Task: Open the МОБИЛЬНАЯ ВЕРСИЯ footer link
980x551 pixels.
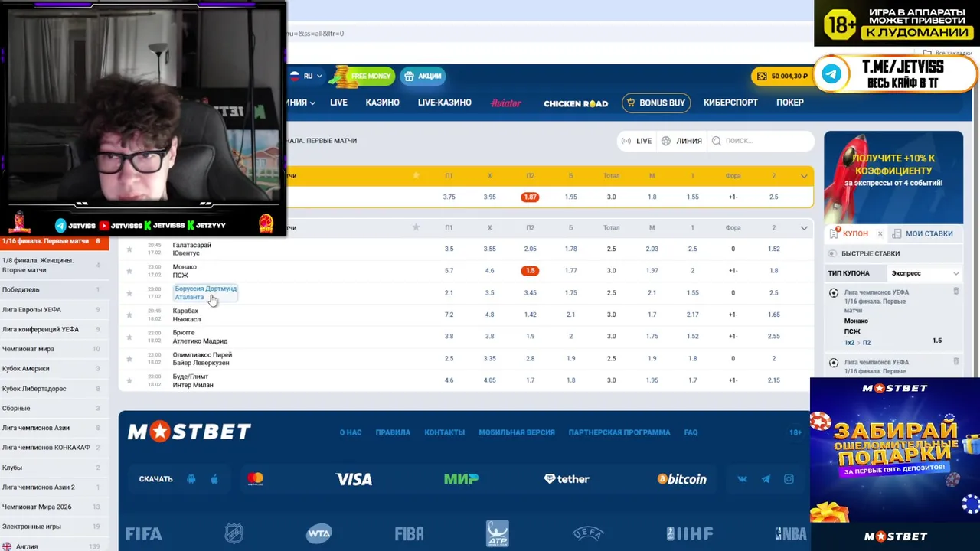Action: click(517, 432)
